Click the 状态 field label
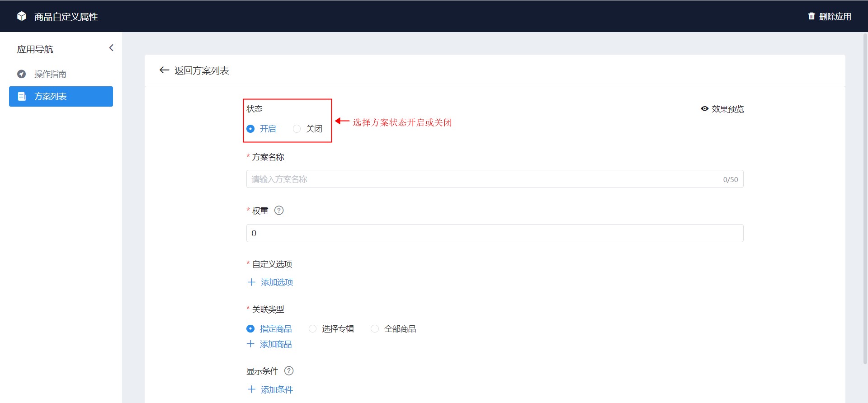The width and height of the screenshot is (868, 403). coord(255,108)
